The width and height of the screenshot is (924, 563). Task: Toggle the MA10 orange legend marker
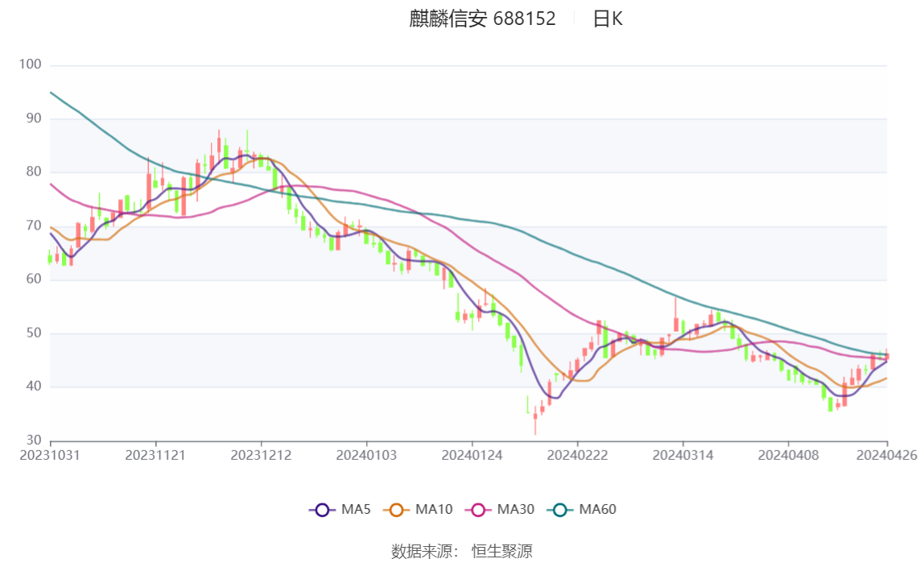[x=396, y=510]
